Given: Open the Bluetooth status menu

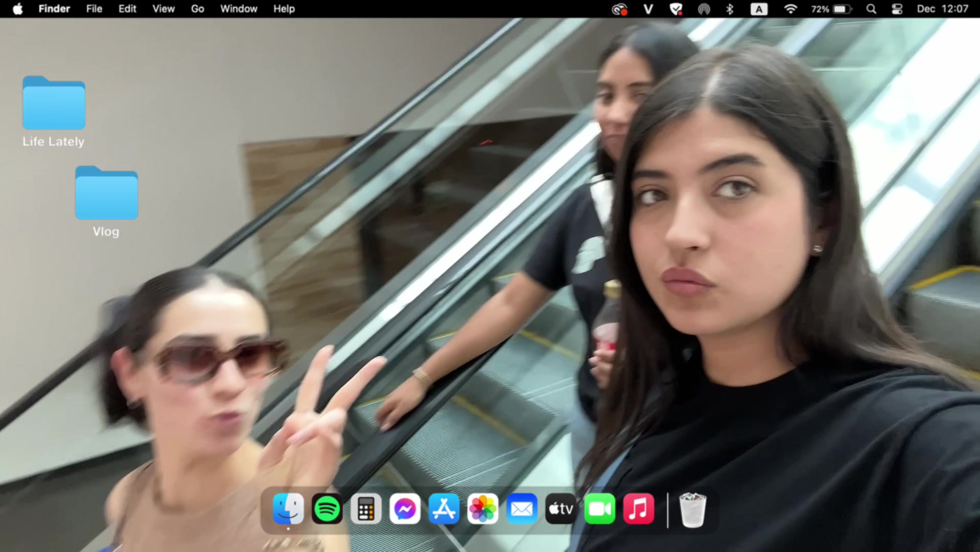Looking at the screenshot, I should click(x=730, y=9).
